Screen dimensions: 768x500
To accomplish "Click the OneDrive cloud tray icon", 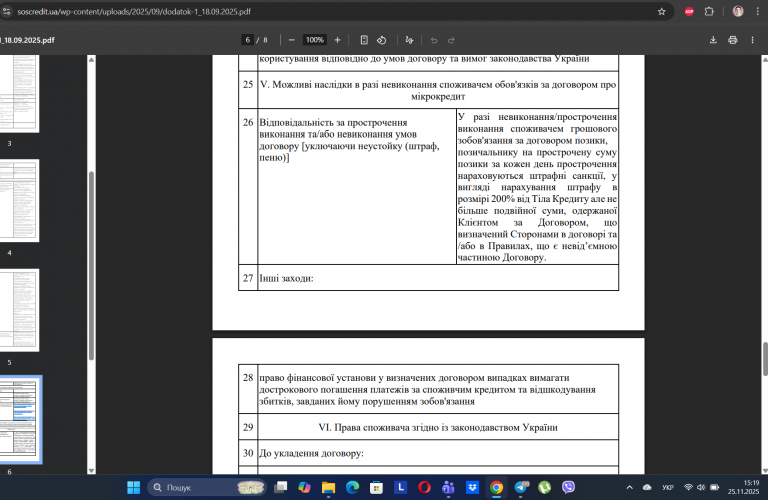I will tap(647, 487).
